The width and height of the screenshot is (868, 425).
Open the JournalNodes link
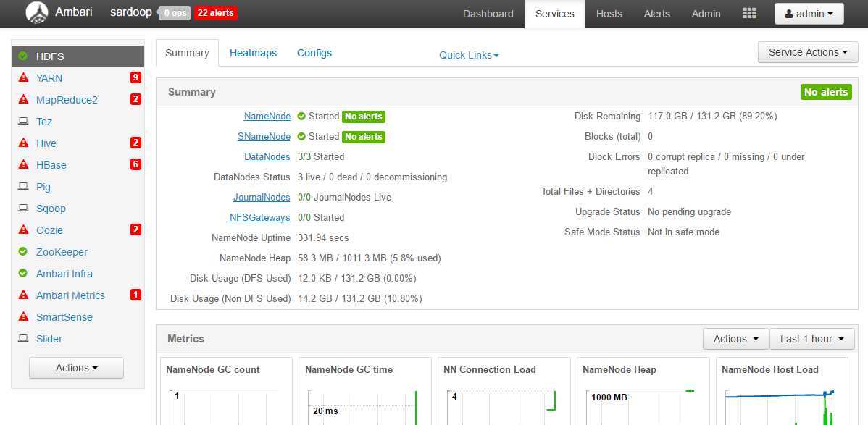tap(262, 197)
